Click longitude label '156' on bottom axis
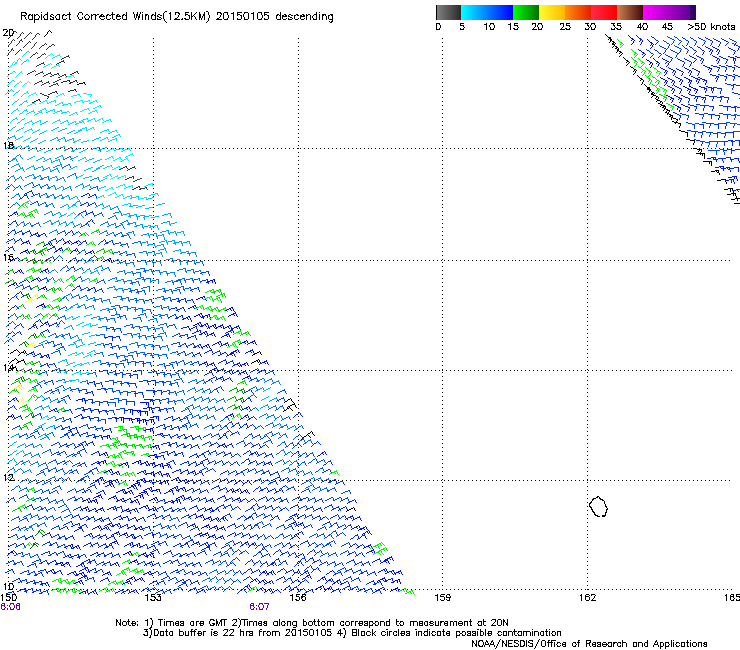This screenshot has width=740, height=650. [298, 598]
